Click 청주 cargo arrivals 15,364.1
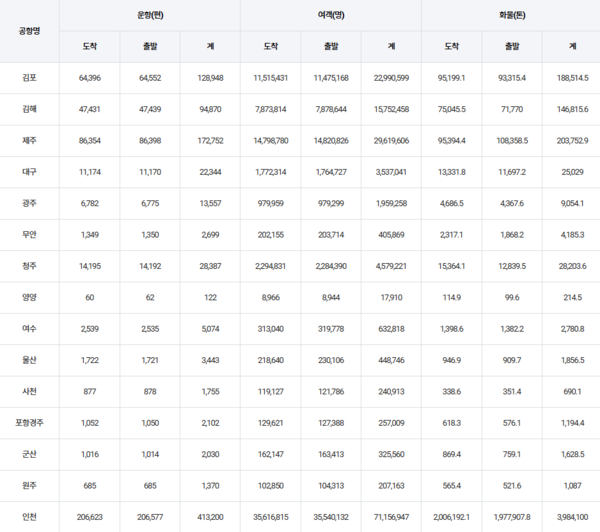The width and height of the screenshot is (600, 532). click(x=452, y=266)
